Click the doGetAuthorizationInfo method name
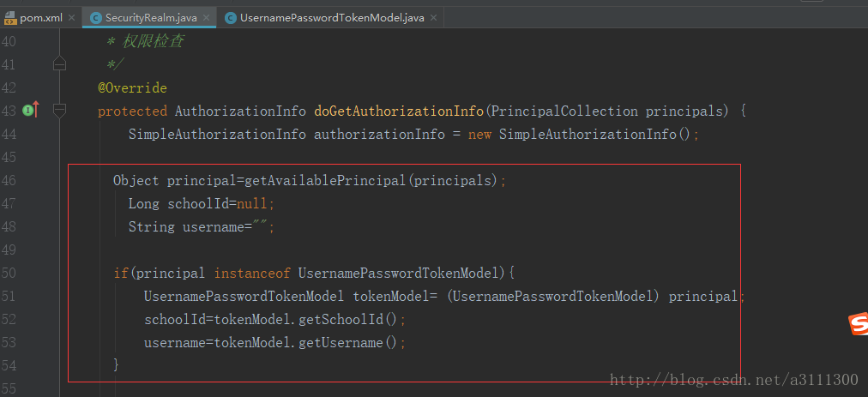868x397 pixels. click(399, 111)
